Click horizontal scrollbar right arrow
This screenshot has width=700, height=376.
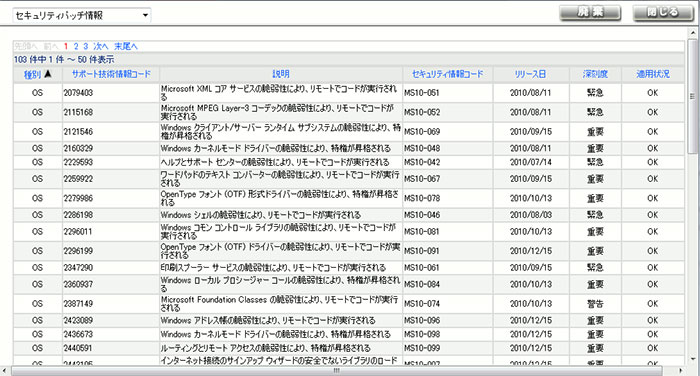680,371
